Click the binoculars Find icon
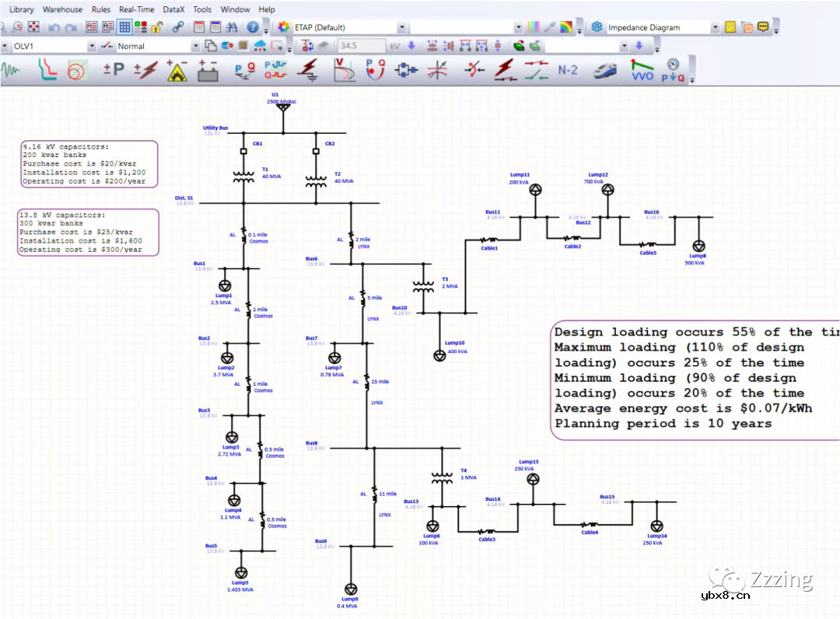The image size is (840, 619). coord(231,27)
